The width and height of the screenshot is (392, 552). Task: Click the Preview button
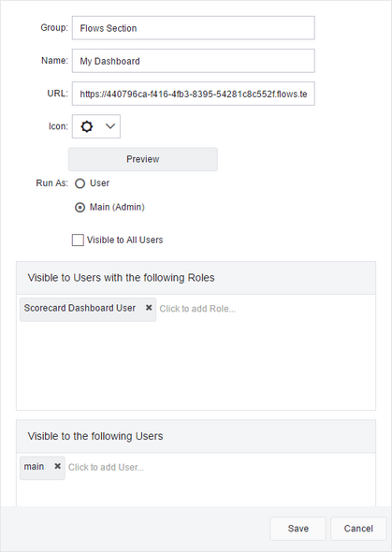click(x=143, y=159)
